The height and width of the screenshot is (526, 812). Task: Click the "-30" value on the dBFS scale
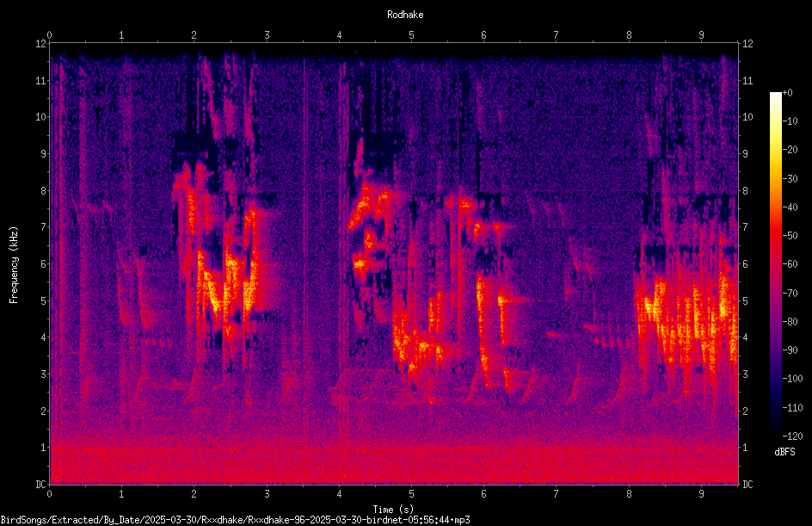point(790,179)
